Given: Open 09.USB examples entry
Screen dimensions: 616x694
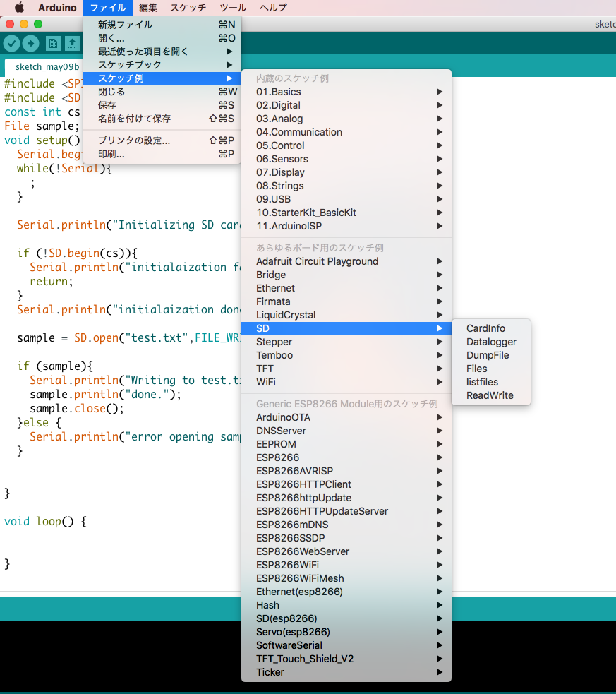Looking at the screenshot, I should click(x=346, y=199).
